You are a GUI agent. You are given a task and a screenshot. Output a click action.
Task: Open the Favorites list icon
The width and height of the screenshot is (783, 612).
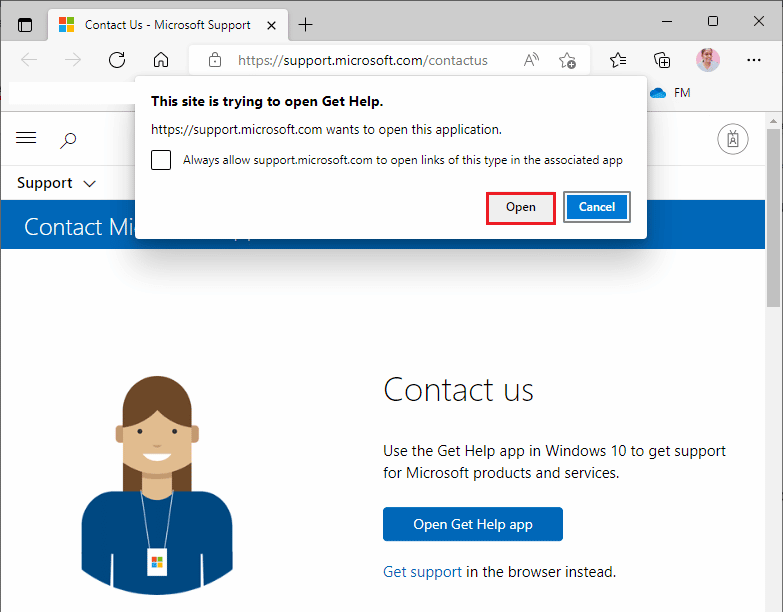tap(618, 60)
